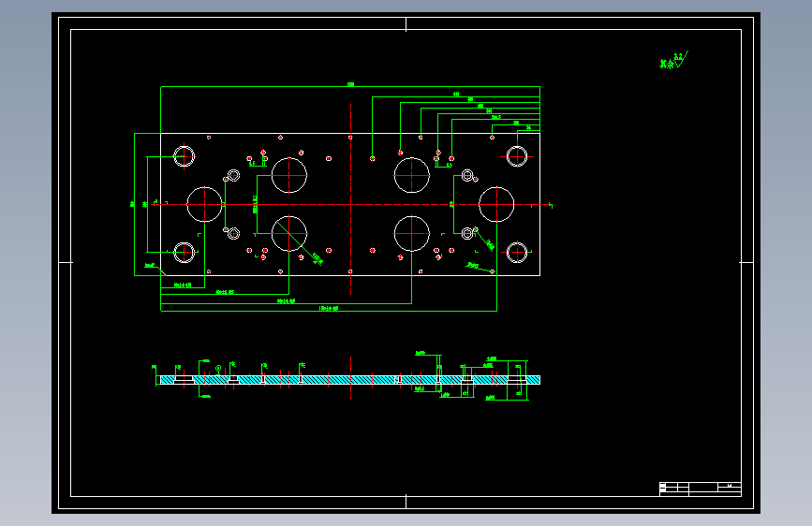This screenshot has height=526, width=812.
Task: Select the chamfer line at the plate's lower-left corner
Action: tap(163, 272)
